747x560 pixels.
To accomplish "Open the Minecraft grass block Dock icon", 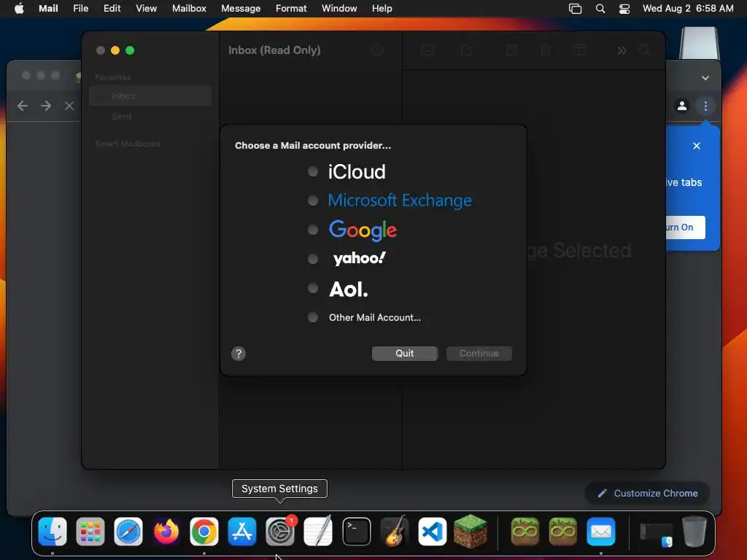I will pyautogui.click(x=471, y=531).
